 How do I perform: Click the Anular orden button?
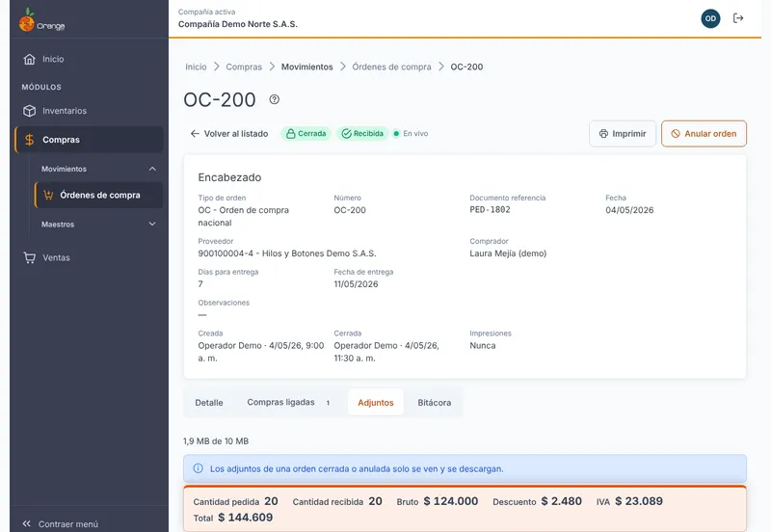click(704, 134)
